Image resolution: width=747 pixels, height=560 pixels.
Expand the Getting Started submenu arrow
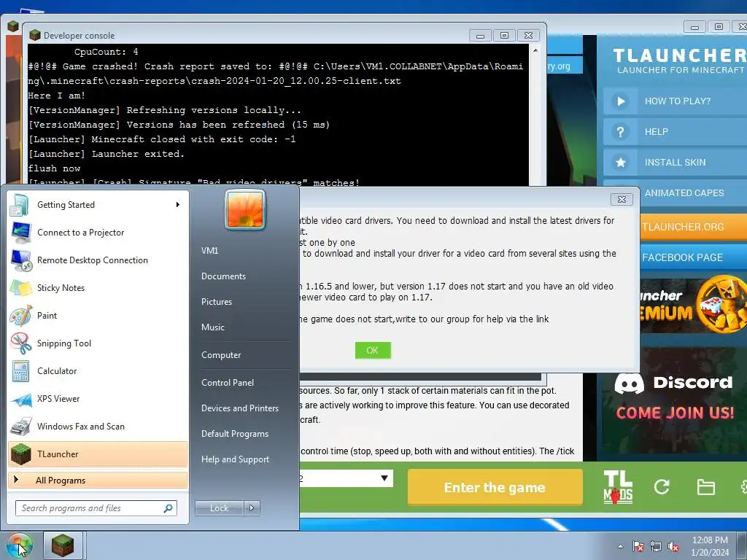coord(178,205)
